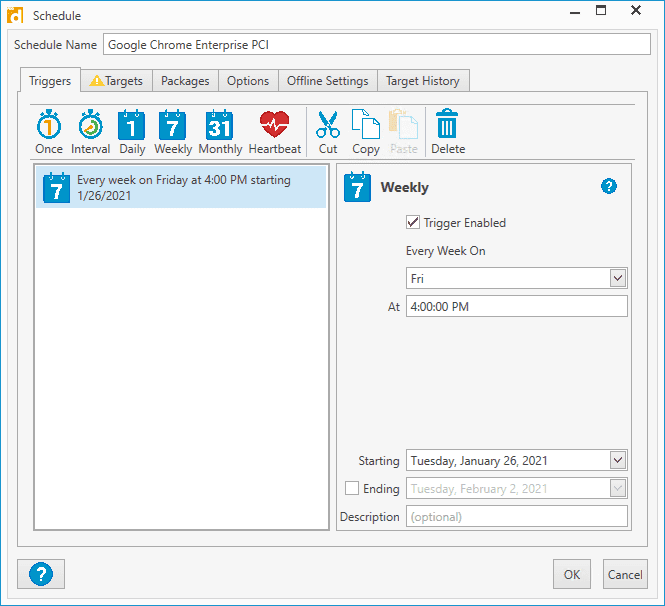Open the Starting date picker dropdown

point(618,460)
